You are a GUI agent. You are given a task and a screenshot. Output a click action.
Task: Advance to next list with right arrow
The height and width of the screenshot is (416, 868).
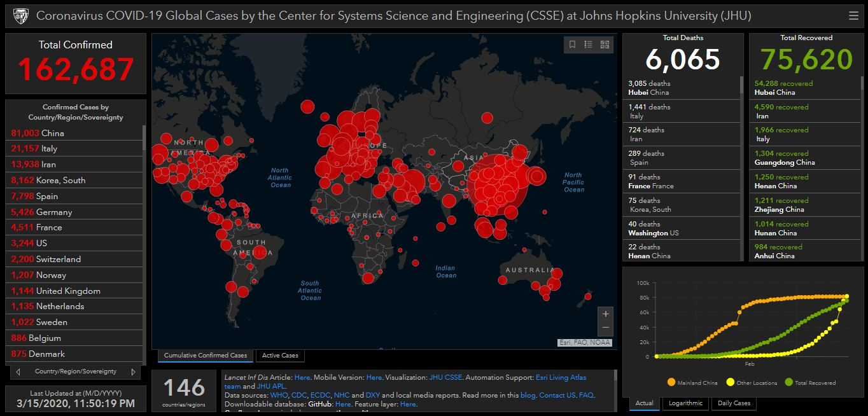(133, 371)
